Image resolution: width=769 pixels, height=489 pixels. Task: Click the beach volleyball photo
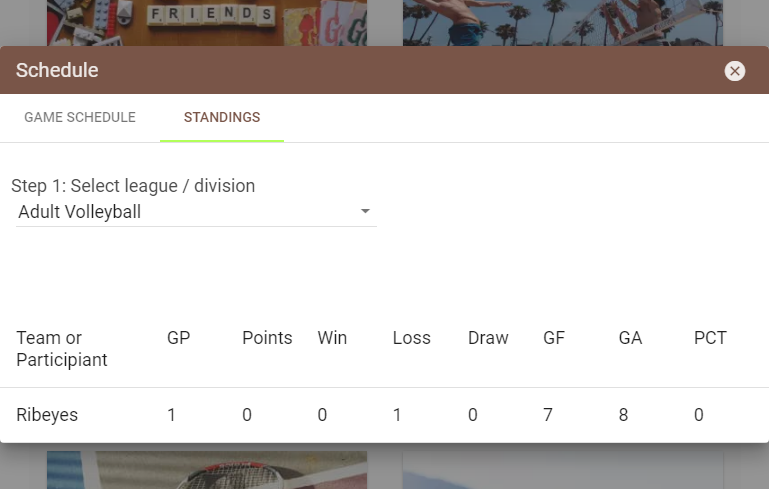point(562,22)
